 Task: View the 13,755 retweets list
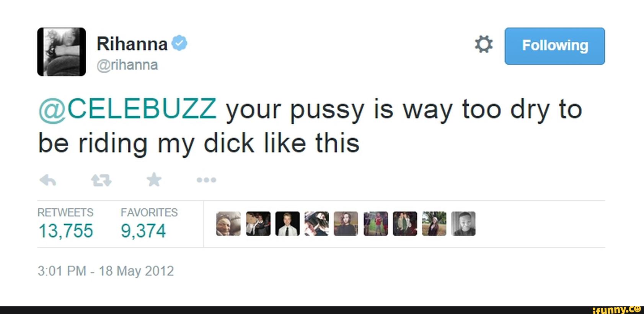click(65, 231)
